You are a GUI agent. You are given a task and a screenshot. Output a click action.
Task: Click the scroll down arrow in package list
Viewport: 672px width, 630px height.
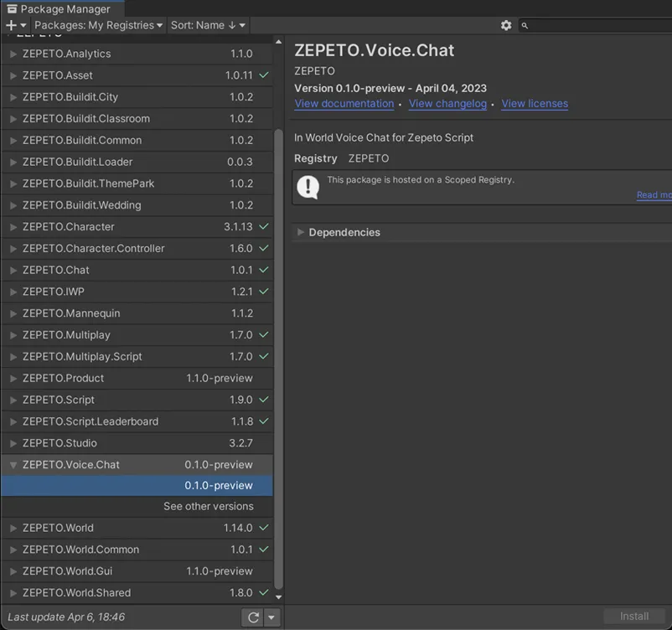278,597
